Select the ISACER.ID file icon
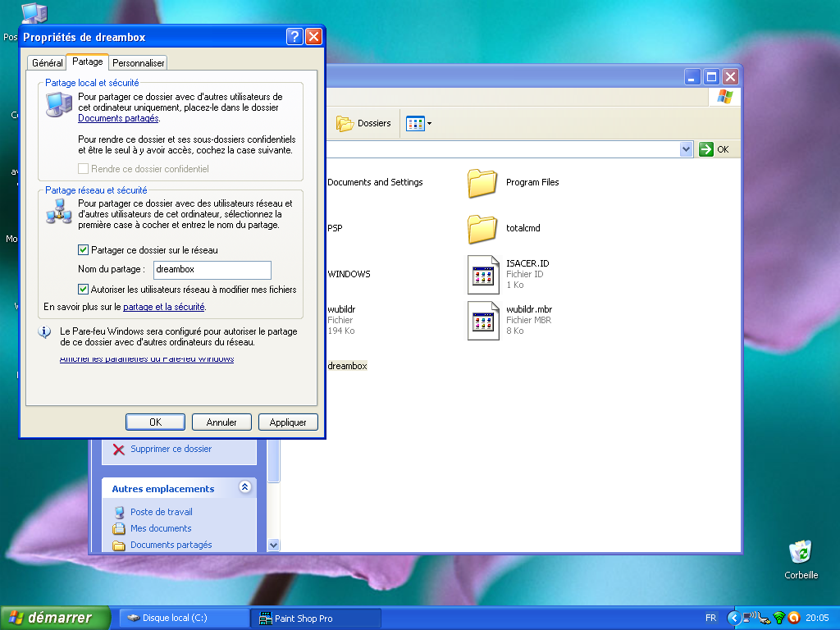The width and height of the screenshot is (840, 630). (x=483, y=275)
